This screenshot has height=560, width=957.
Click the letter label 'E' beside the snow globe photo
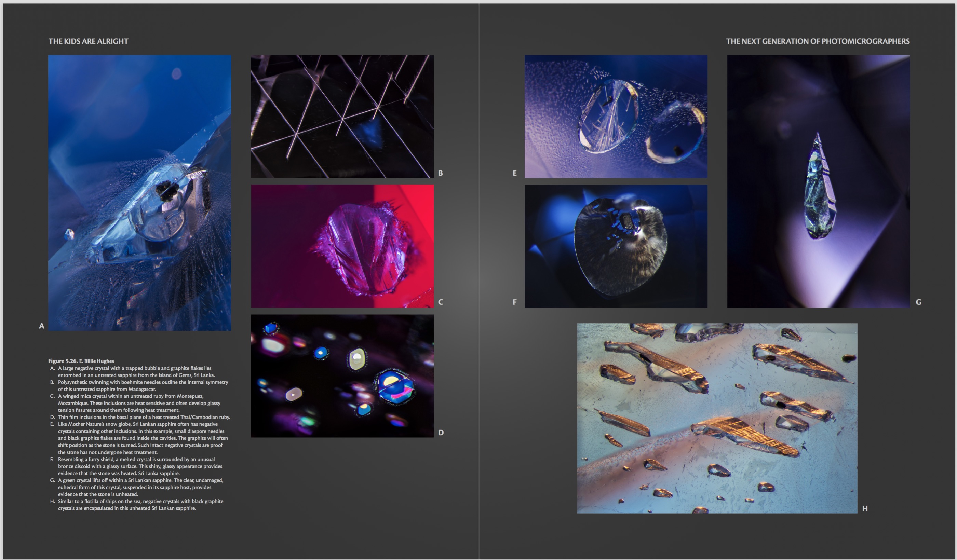(515, 173)
